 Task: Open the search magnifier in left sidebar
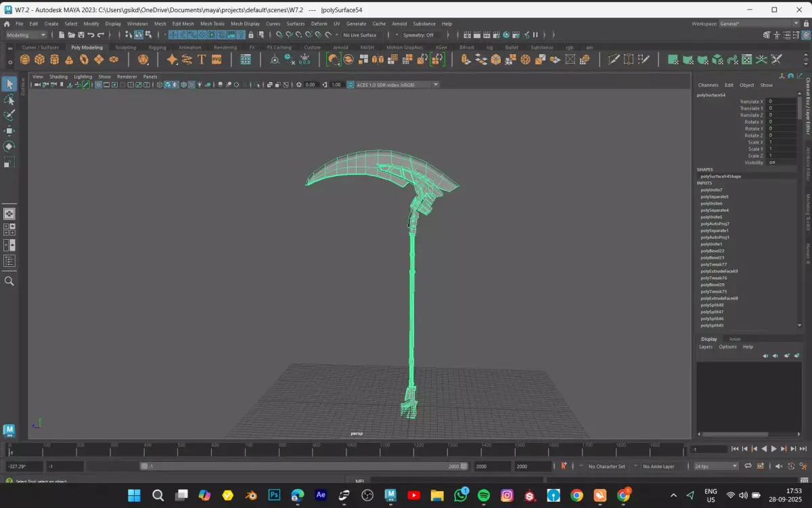(9, 281)
